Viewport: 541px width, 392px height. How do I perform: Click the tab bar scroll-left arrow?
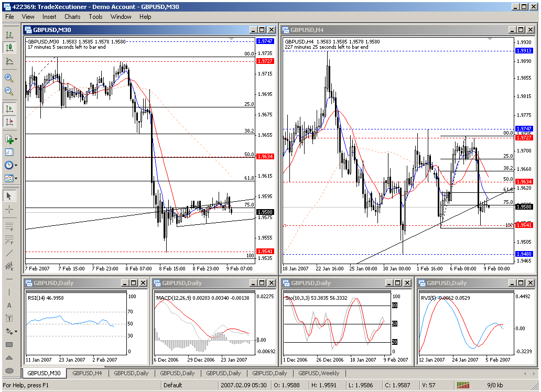coord(525,373)
